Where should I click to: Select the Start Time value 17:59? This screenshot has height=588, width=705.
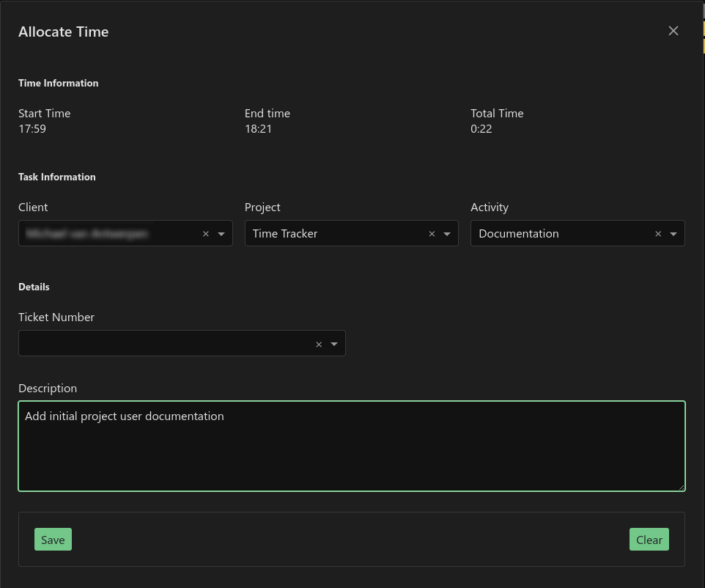(32, 128)
